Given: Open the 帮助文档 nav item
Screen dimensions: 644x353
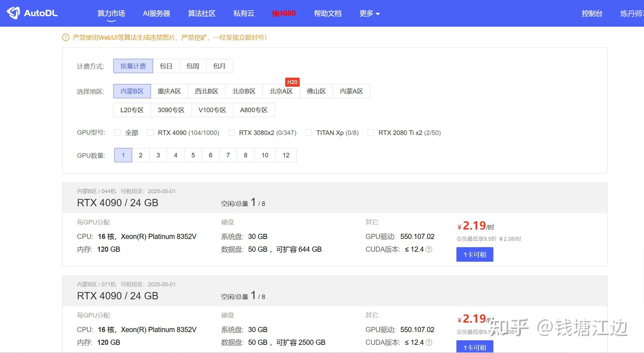Looking at the screenshot, I should pyautogui.click(x=328, y=13).
